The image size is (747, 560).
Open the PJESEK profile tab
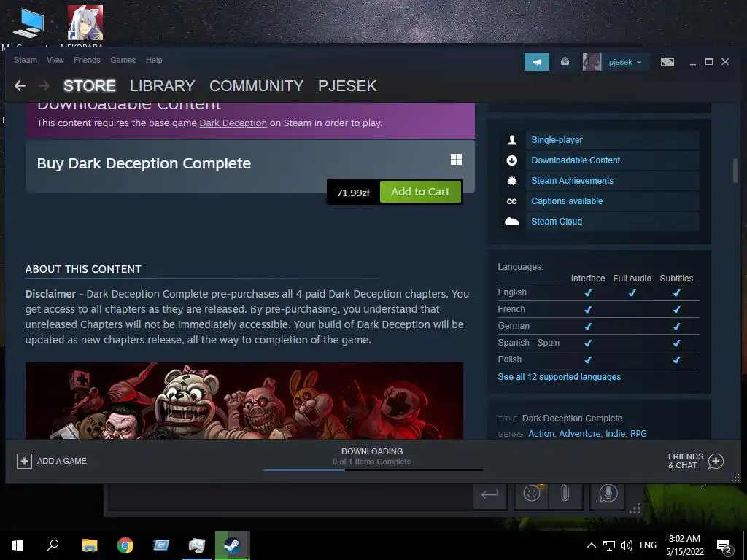347,86
